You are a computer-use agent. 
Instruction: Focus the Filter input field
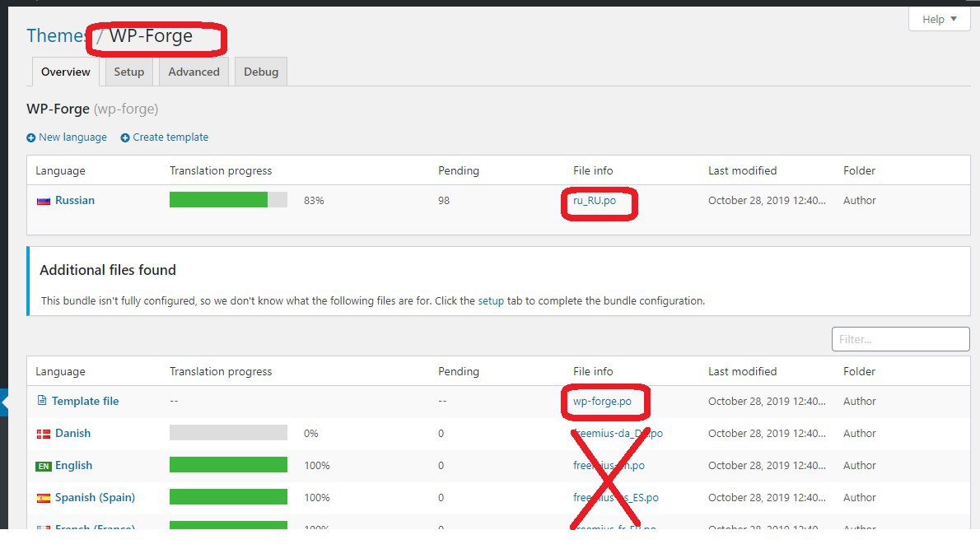901,339
